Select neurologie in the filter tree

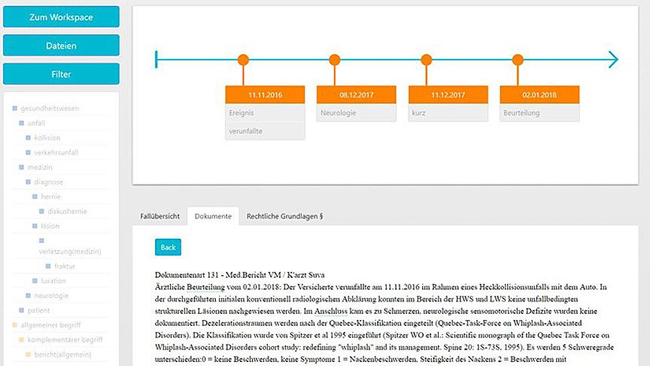coord(51,296)
